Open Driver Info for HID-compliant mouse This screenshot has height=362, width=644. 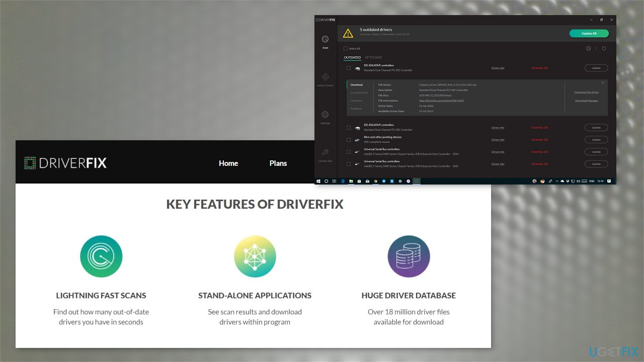(498, 140)
